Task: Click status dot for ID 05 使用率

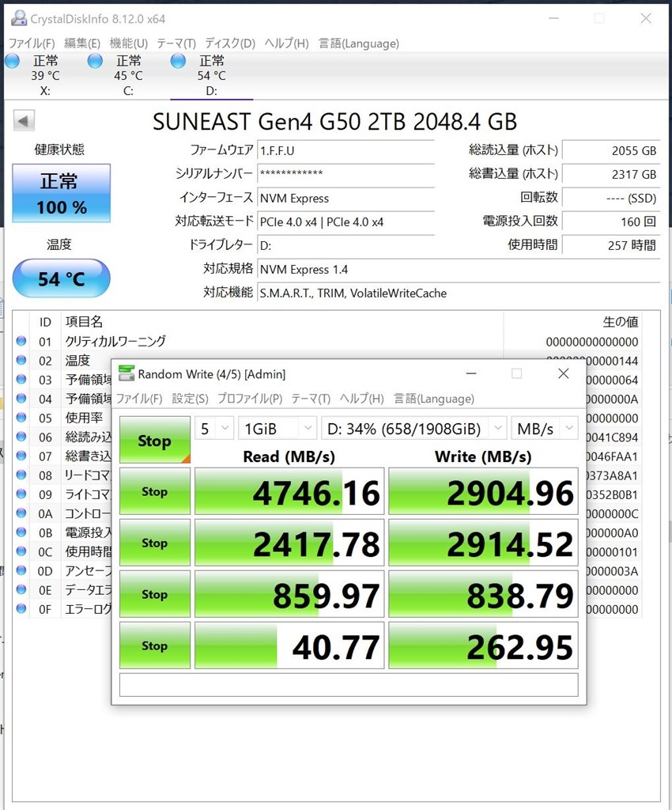Action: [21, 418]
